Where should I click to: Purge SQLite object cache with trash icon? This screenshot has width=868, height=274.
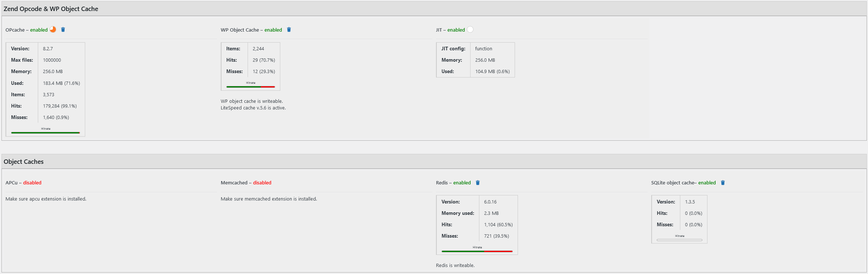click(x=723, y=183)
